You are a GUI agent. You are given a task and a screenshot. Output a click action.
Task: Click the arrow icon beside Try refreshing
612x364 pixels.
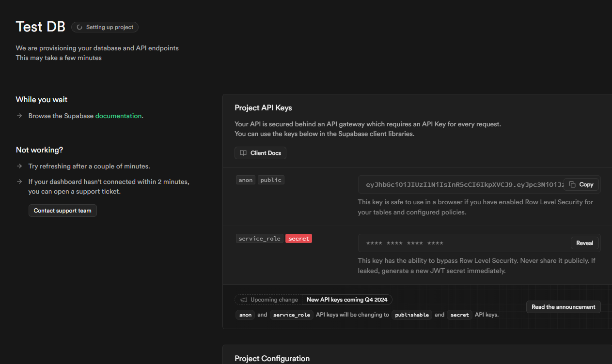tap(19, 166)
